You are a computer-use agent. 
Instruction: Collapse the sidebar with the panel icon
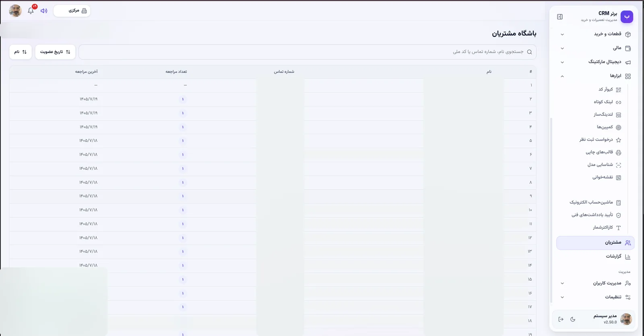coord(560,17)
